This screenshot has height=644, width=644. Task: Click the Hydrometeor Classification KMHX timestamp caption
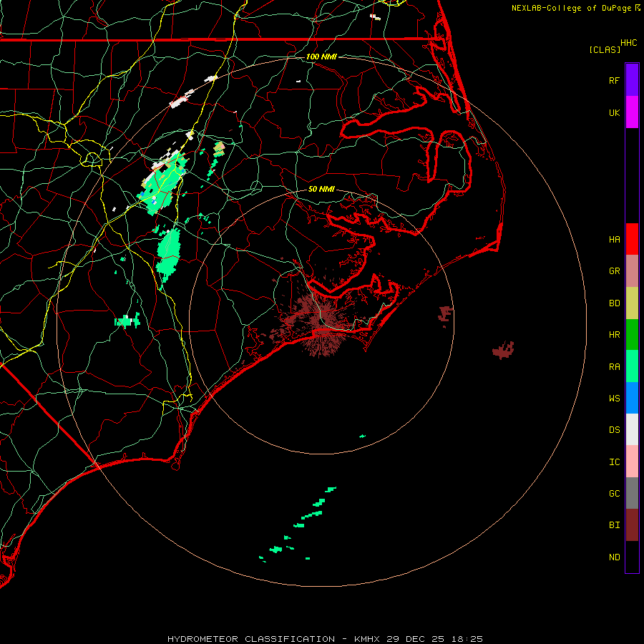coord(325,639)
